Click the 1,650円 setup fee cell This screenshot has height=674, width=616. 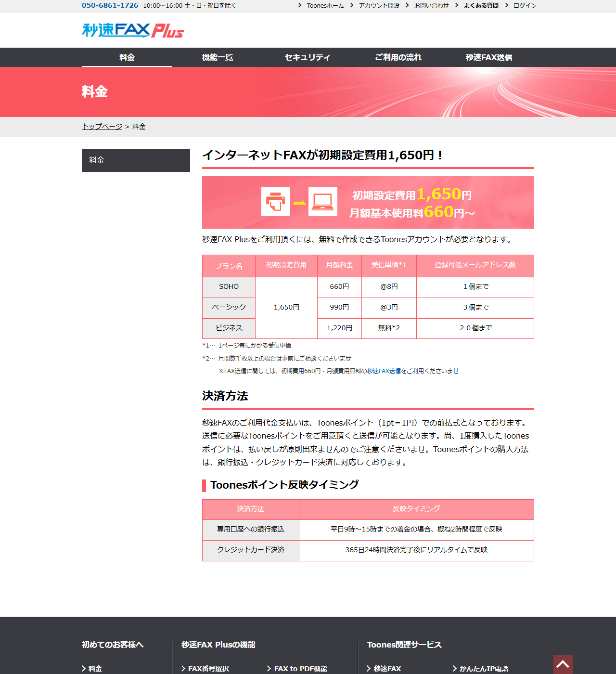coord(286,308)
